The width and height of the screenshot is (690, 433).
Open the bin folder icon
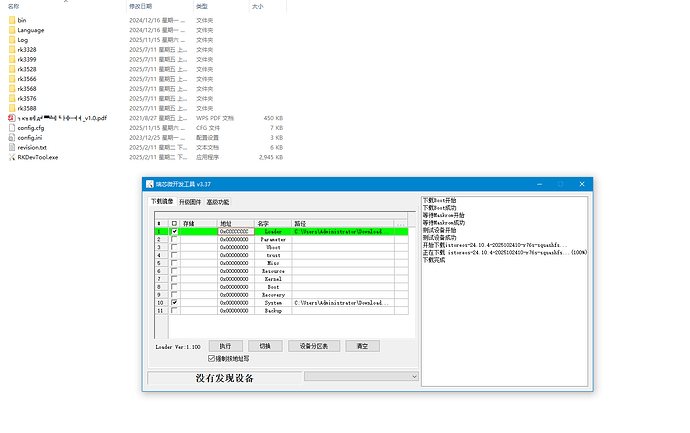[11, 20]
